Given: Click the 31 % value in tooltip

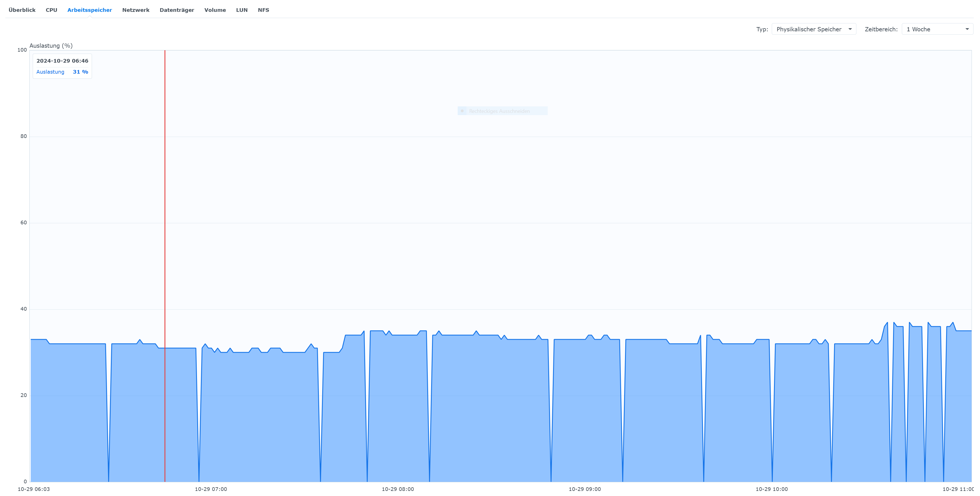Looking at the screenshot, I should (x=80, y=72).
